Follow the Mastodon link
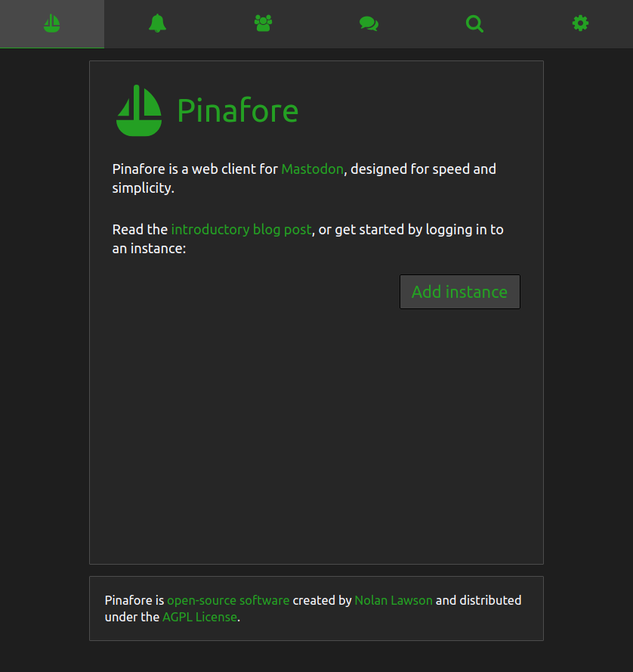633x672 pixels. click(x=312, y=169)
